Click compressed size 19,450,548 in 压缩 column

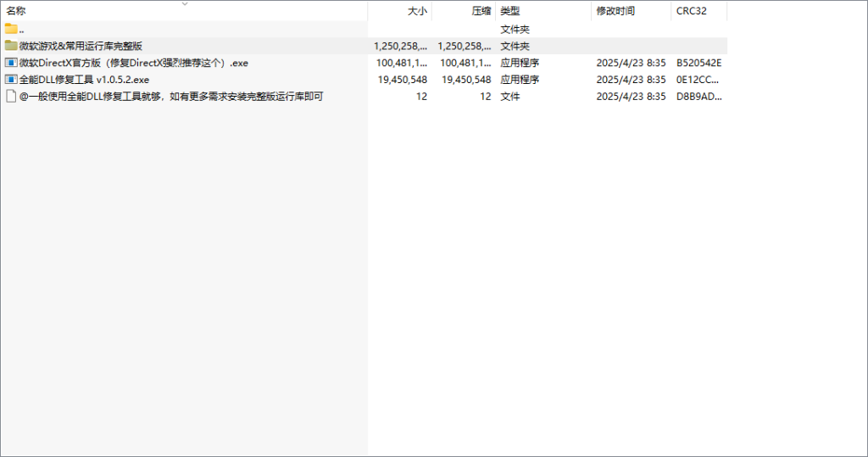click(x=466, y=80)
